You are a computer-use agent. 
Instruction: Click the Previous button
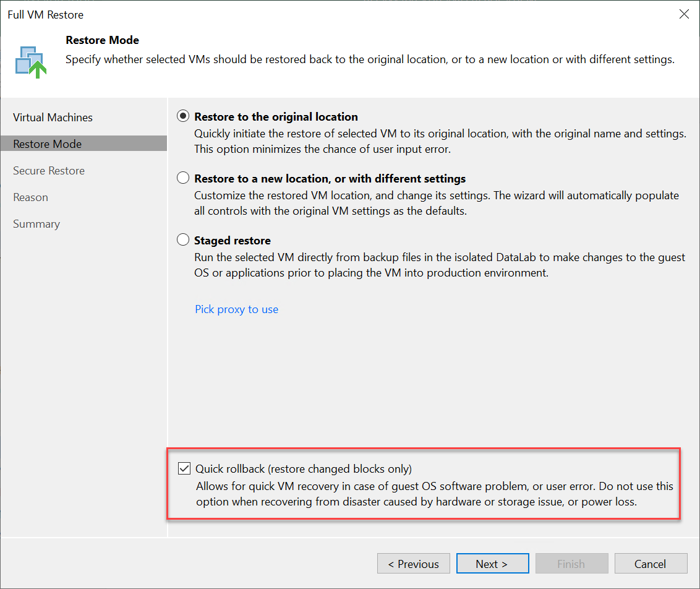pos(414,564)
